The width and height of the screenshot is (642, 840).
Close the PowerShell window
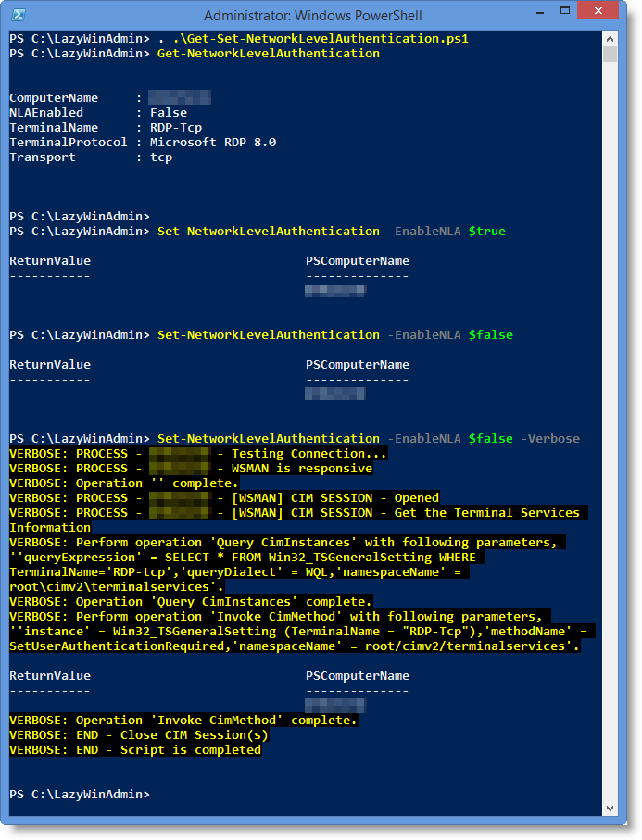coord(598,11)
